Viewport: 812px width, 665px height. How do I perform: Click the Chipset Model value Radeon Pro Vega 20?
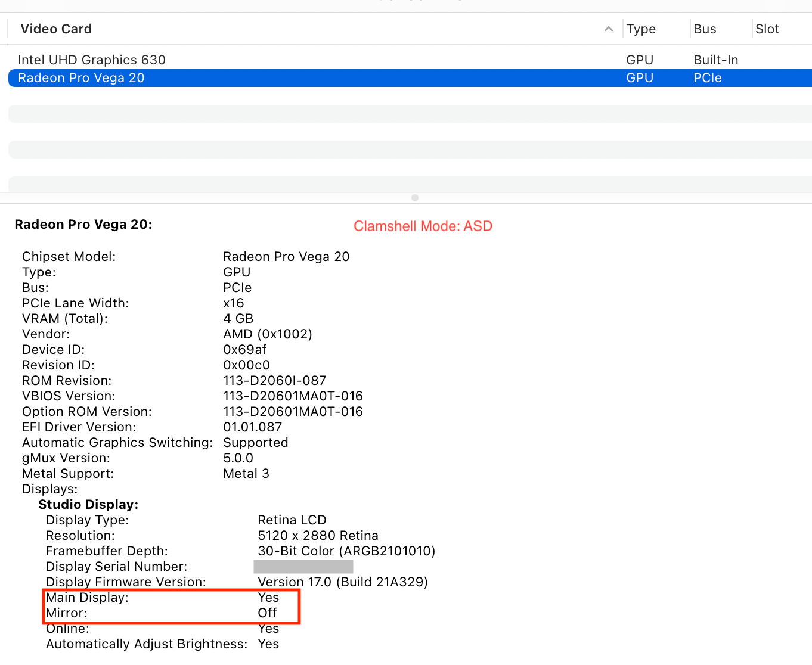(x=286, y=257)
